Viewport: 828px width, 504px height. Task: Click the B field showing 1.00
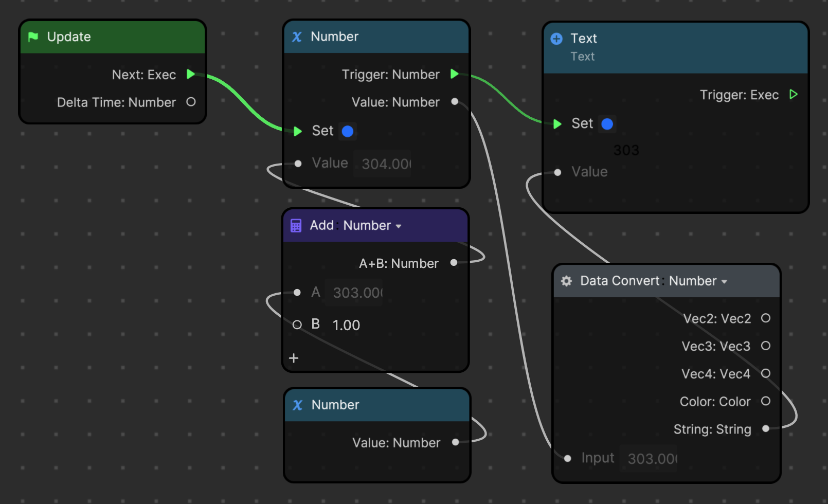(x=346, y=325)
